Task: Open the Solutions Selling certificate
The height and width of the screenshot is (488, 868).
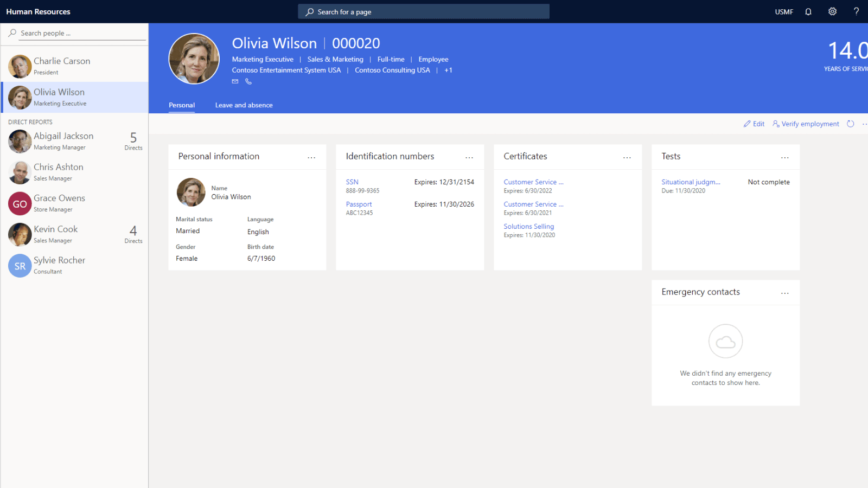Action: 528,226
